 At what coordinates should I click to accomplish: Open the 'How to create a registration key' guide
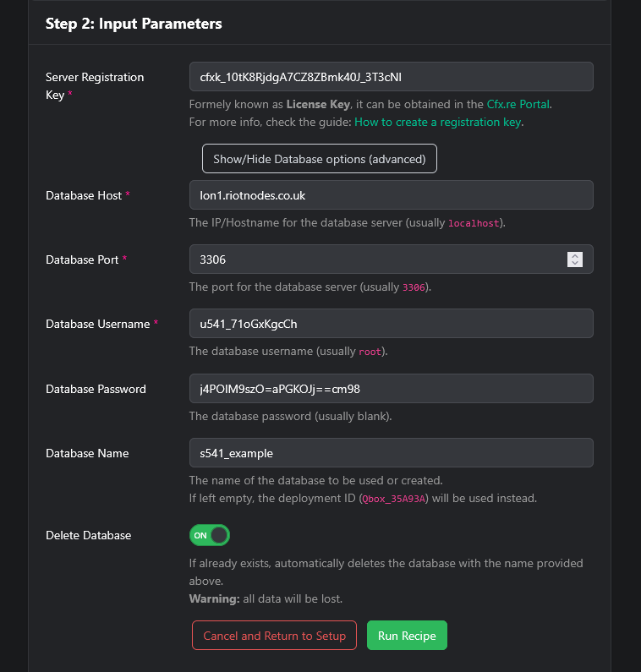click(437, 122)
